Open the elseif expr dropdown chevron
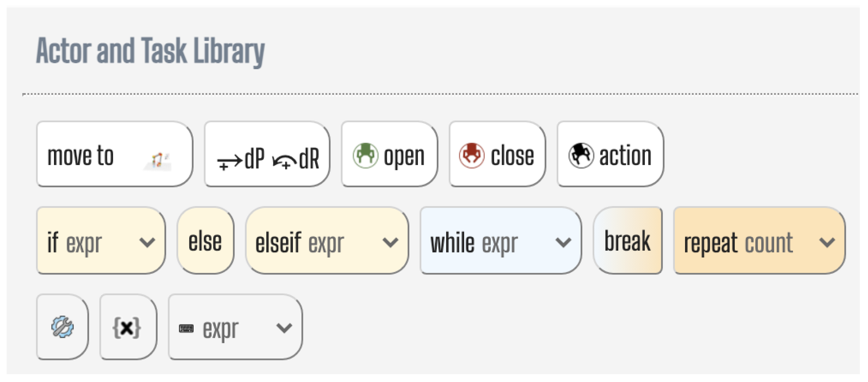 390,242
